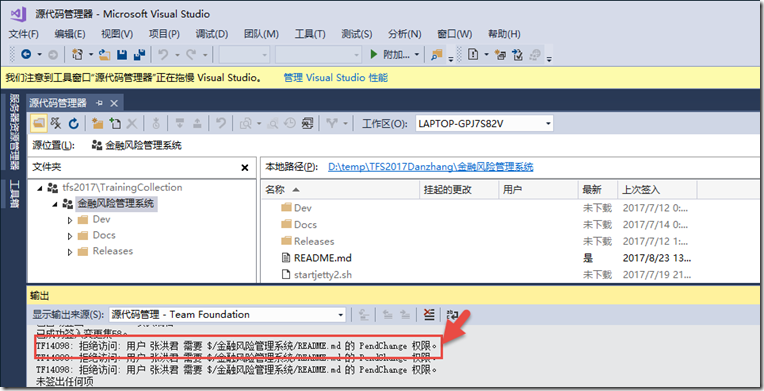Sort by the 挂起的更改 column header
Viewport: 764px width, 391px height.
(459, 190)
